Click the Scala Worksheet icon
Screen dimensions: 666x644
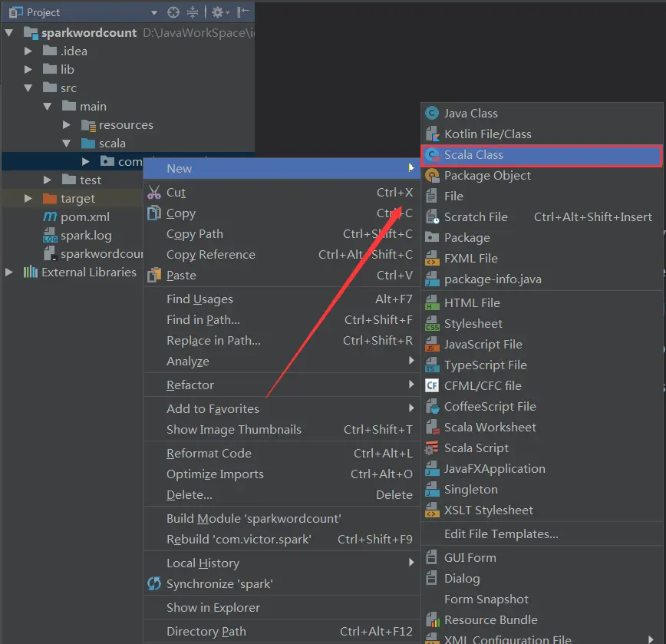pyautogui.click(x=433, y=428)
